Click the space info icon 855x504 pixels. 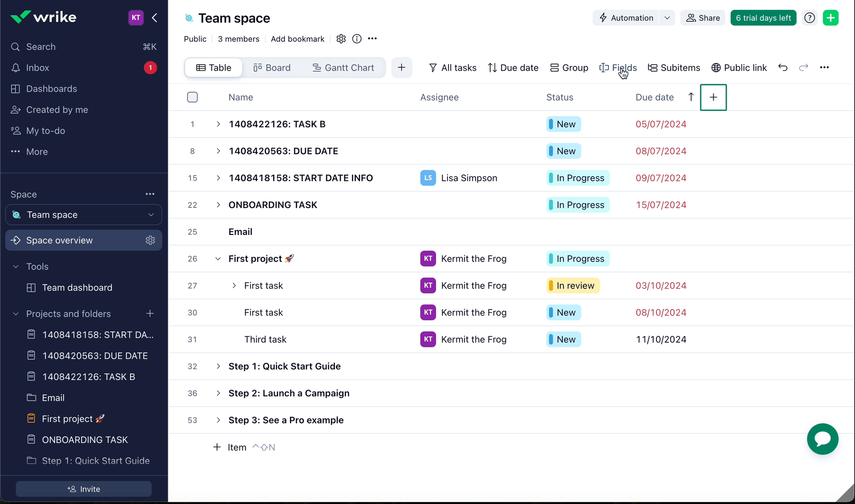[357, 39]
